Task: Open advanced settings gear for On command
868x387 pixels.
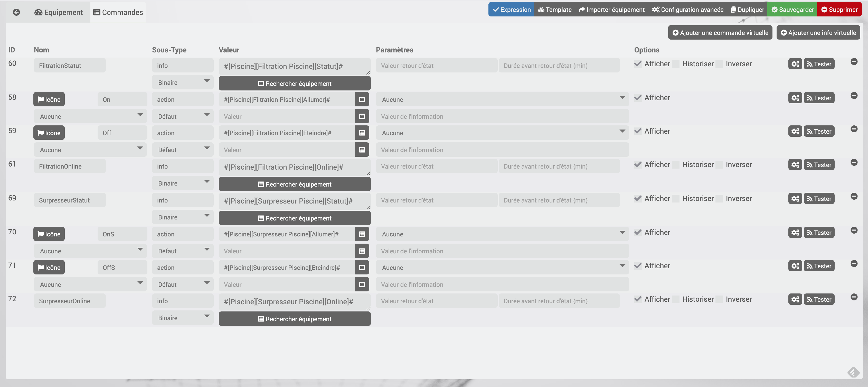Action: coord(795,98)
